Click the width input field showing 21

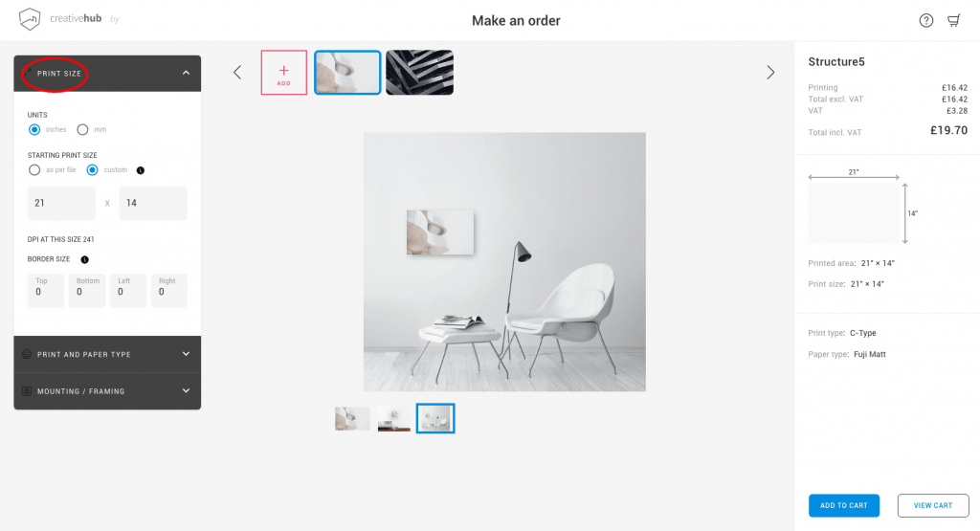coord(61,203)
